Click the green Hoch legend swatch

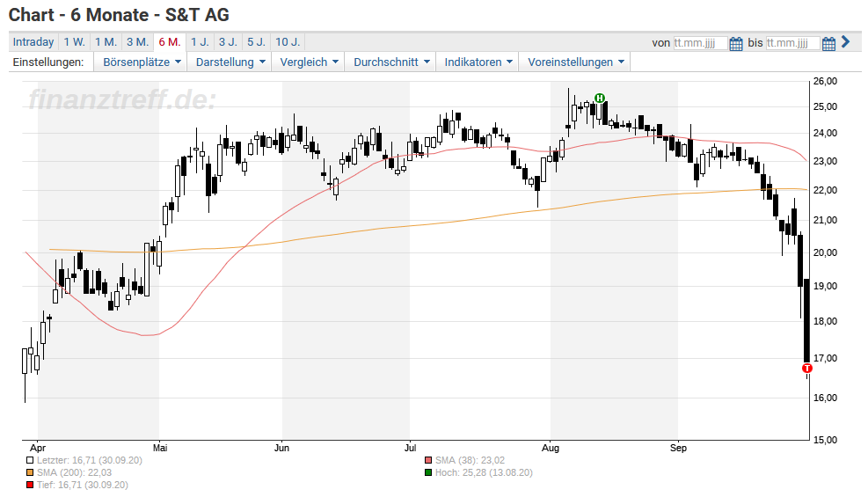(428, 472)
